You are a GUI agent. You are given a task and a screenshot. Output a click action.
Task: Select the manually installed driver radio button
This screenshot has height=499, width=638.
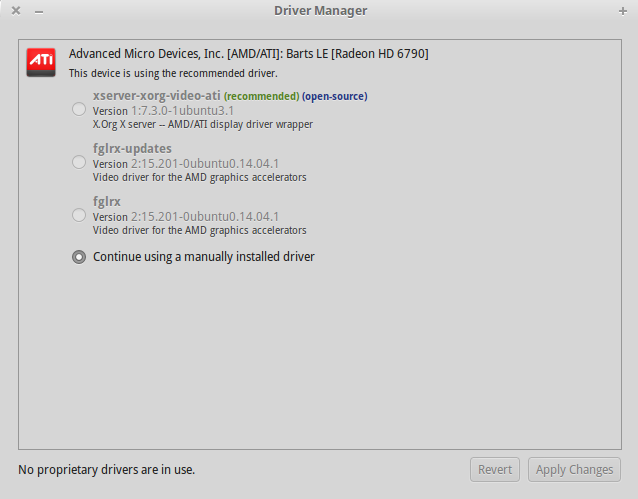(79, 257)
